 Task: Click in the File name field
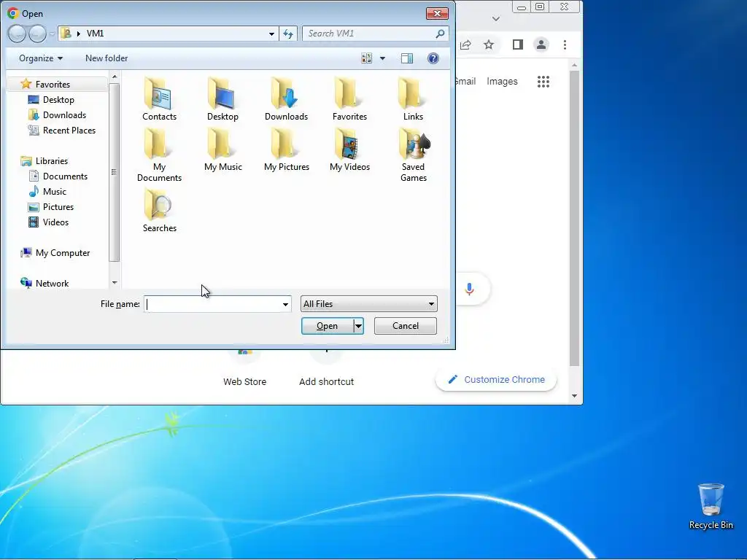(212, 304)
